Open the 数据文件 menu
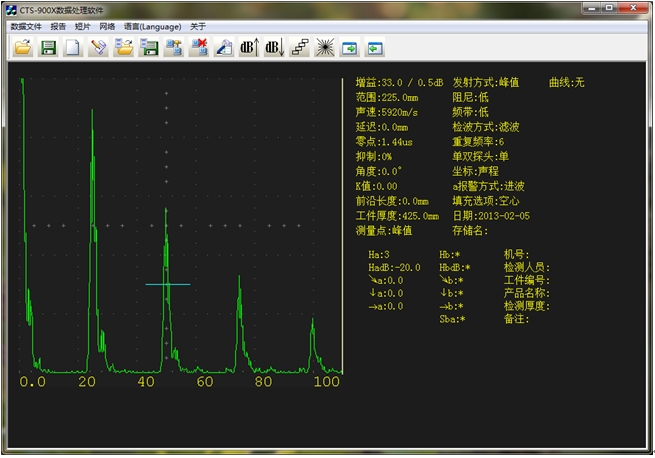Image resolution: width=655 pixels, height=458 pixels. [x=26, y=27]
